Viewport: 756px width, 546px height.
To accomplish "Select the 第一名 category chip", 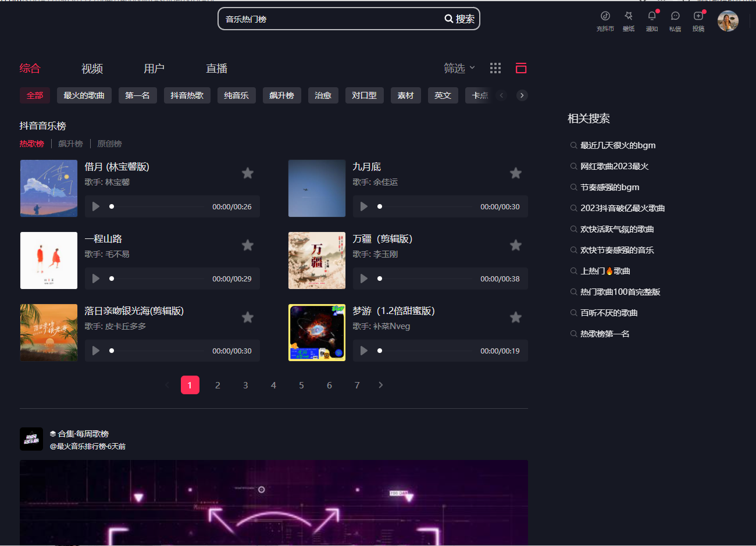I will [138, 95].
